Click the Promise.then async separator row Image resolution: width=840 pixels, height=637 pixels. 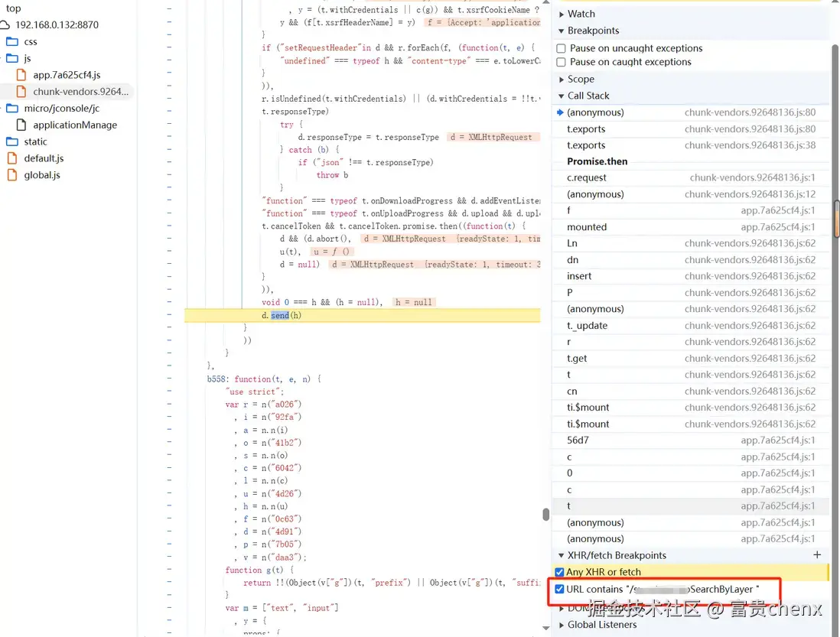tap(691, 161)
